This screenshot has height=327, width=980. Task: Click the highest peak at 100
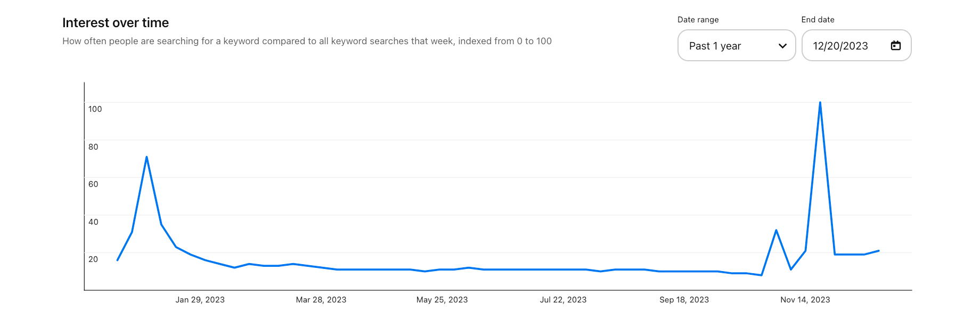click(820, 102)
